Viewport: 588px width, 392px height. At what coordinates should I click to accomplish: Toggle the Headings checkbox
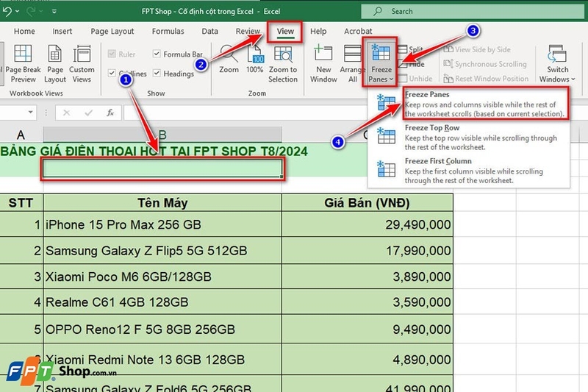pos(157,73)
